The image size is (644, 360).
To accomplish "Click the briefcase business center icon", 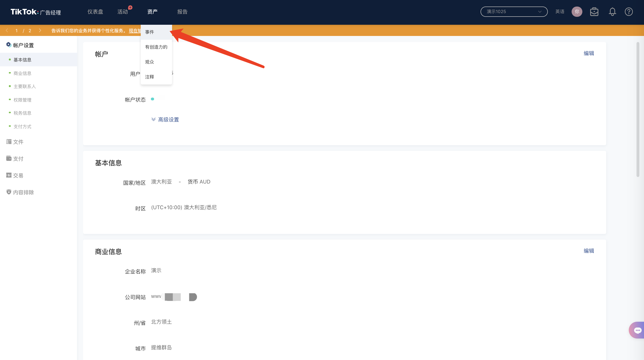I will click(594, 12).
